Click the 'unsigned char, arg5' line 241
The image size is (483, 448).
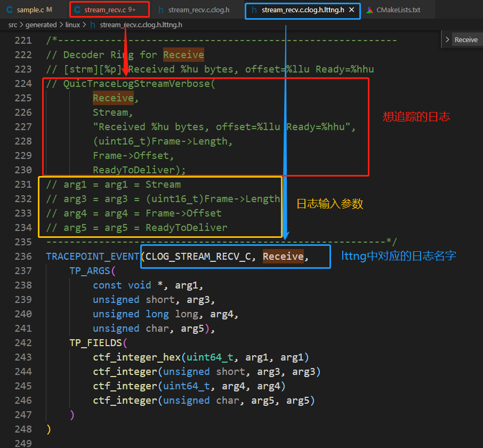(154, 329)
